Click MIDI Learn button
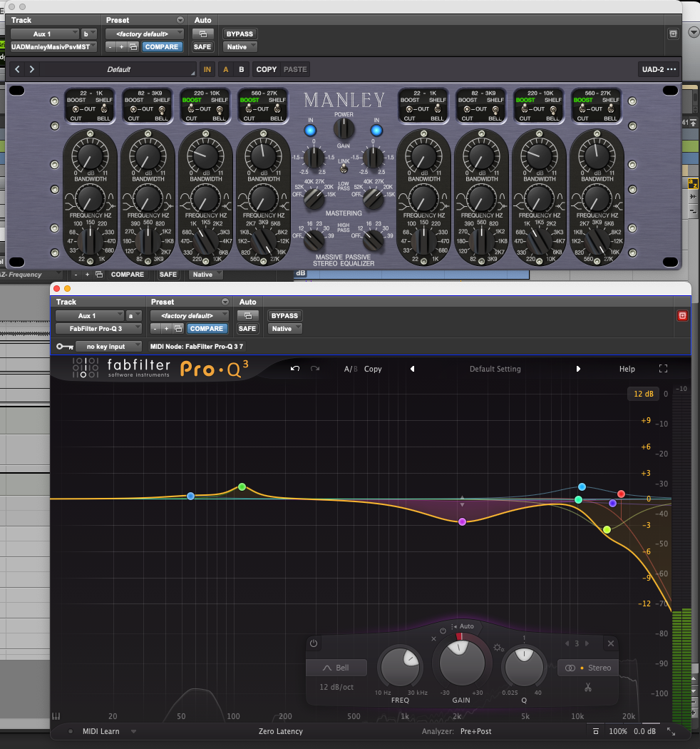The height and width of the screenshot is (749, 700). (x=101, y=731)
